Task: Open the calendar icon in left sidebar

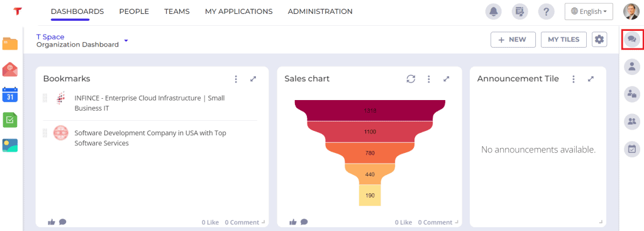Action: coord(10,94)
